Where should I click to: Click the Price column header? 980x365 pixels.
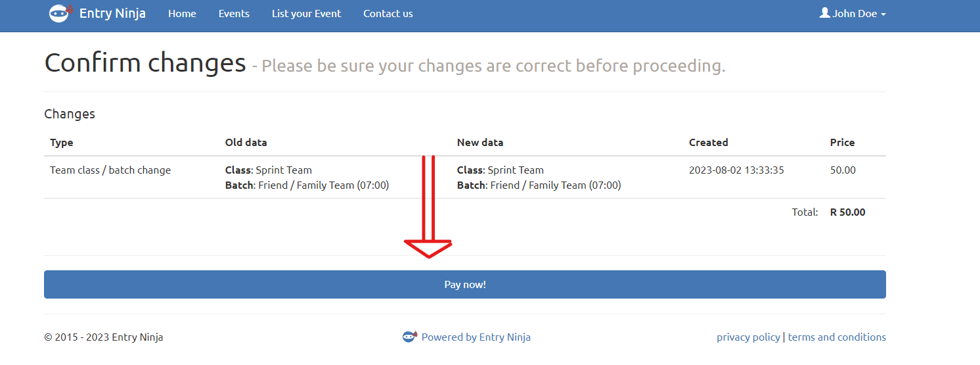[x=842, y=142]
